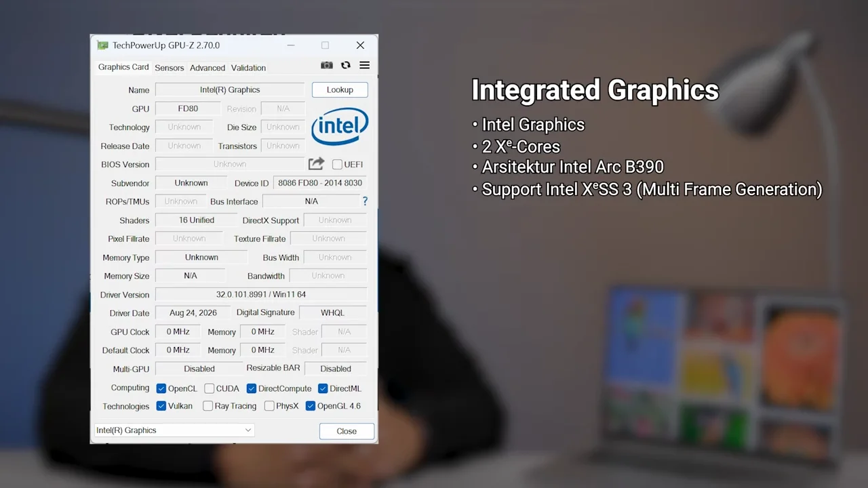Image resolution: width=868 pixels, height=488 pixels.
Task: Toggle the Vulkan checkbox
Action: click(161, 406)
